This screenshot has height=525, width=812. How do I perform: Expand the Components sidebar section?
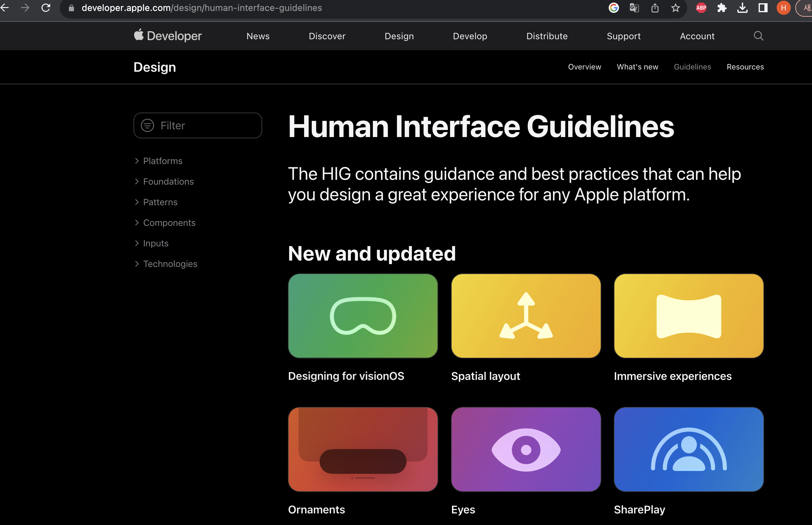pos(169,223)
